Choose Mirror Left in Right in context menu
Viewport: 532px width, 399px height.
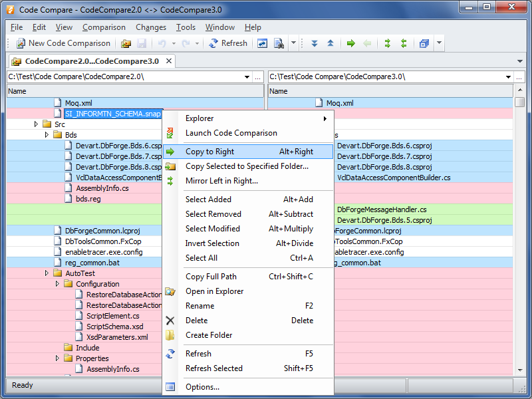[x=248, y=181]
